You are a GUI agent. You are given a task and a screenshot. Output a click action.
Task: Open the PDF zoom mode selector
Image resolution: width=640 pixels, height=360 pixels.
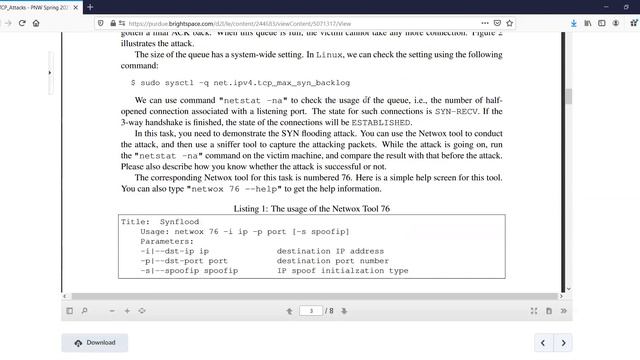point(142,311)
